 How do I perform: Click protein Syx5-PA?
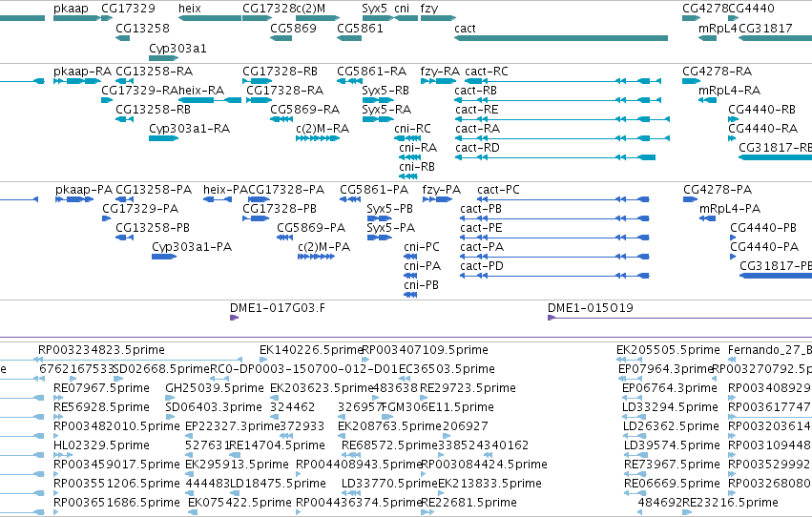(x=380, y=238)
